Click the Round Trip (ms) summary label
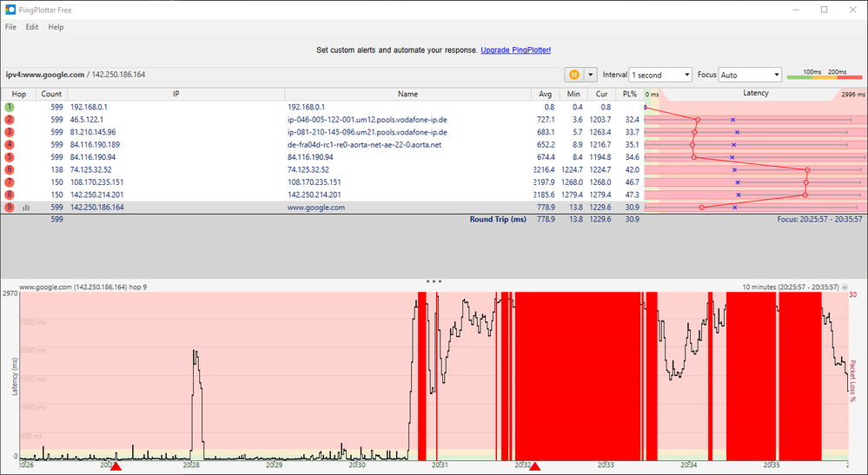Screen dimensions: 868x475 (x=498, y=220)
